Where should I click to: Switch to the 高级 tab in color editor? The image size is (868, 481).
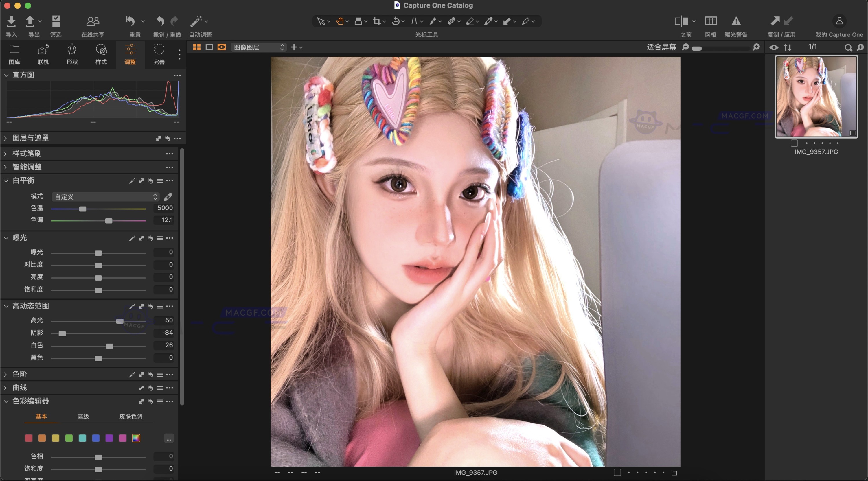click(83, 416)
